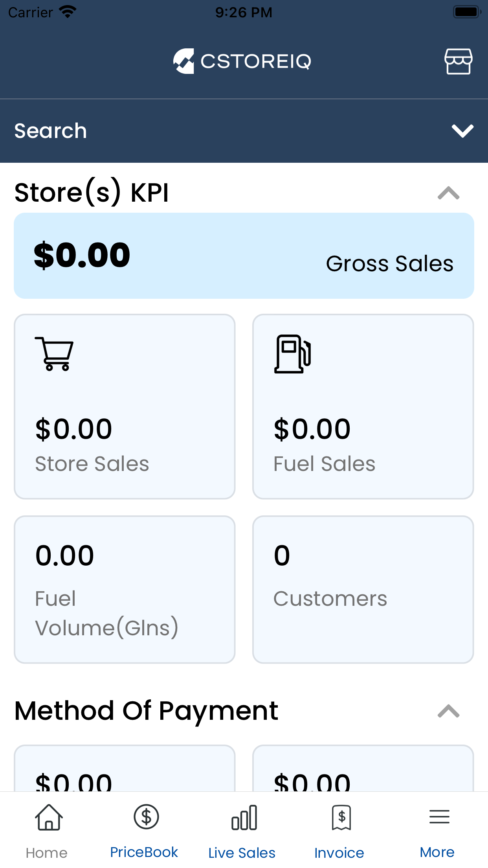Open the Gross Sales summary card

click(244, 256)
